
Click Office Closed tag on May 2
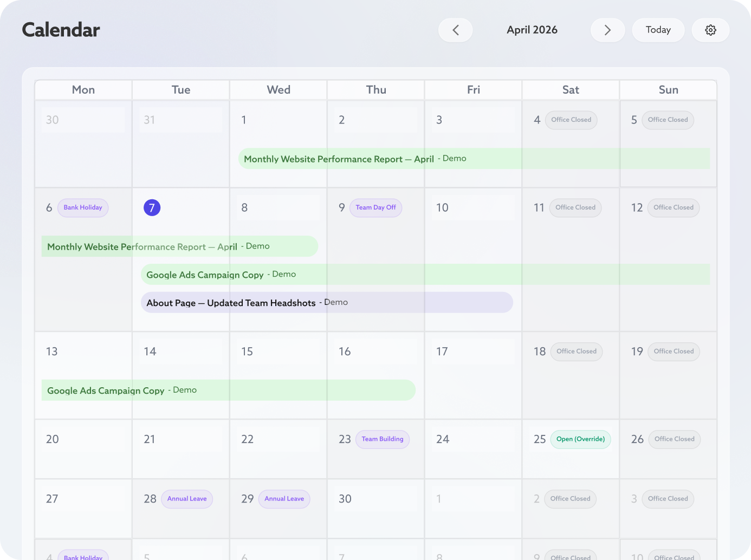coord(571,499)
